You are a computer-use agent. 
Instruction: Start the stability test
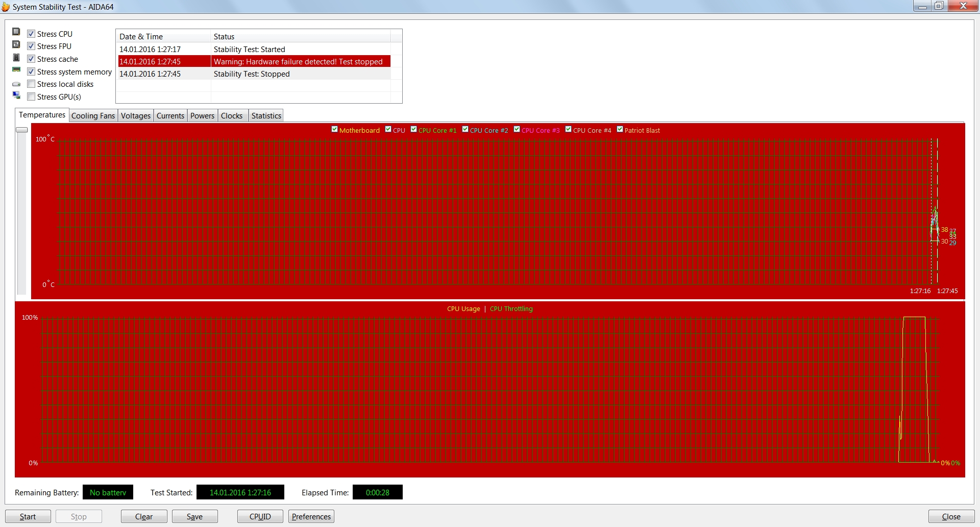coord(28,517)
